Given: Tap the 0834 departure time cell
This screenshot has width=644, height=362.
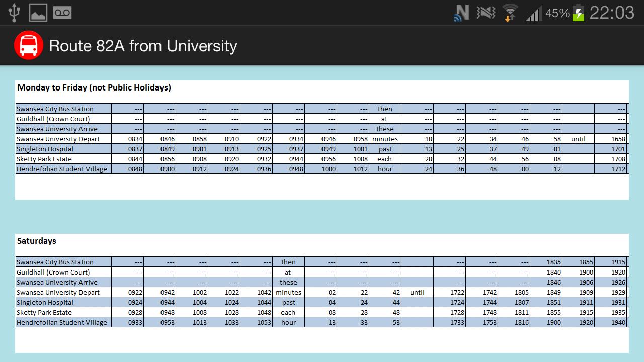Looking at the screenshot, I should pyautogui.click(x=136, y=139).
